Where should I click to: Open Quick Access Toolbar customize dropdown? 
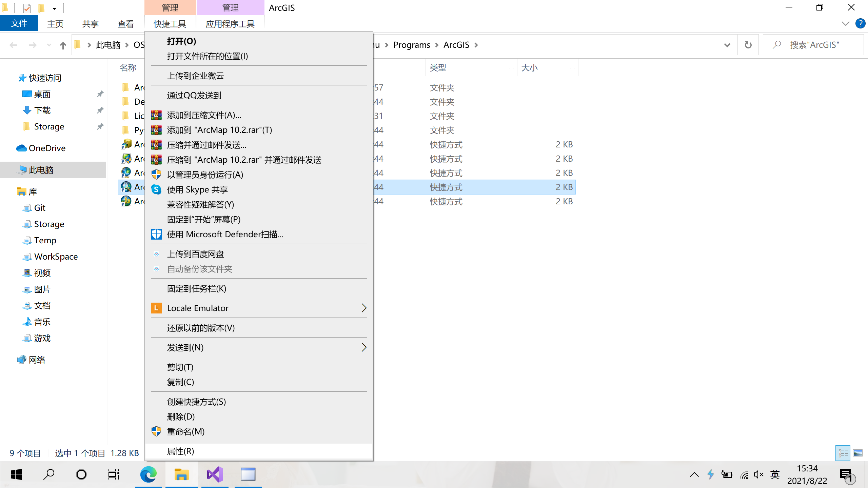coord(54,8)
